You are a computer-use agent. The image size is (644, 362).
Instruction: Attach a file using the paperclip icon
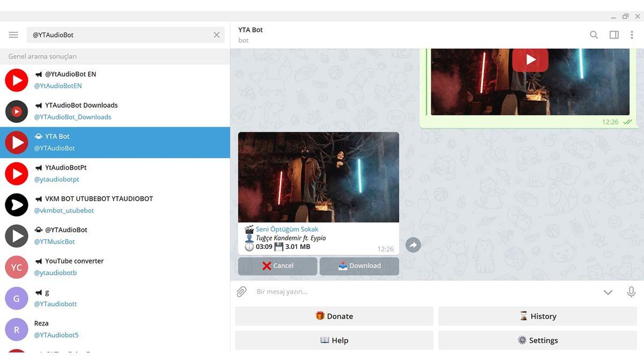[241, 291]
